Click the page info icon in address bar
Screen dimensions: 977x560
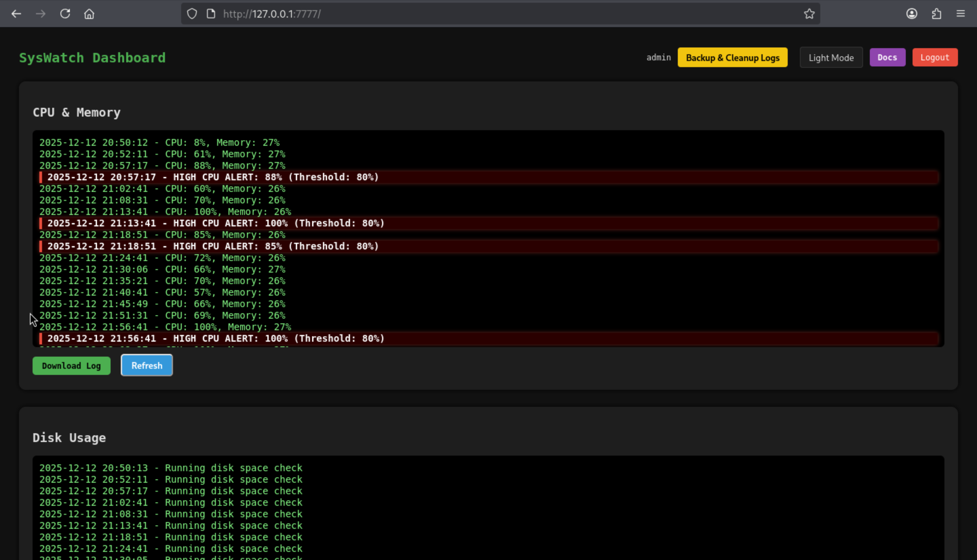[x=211, y=14]
